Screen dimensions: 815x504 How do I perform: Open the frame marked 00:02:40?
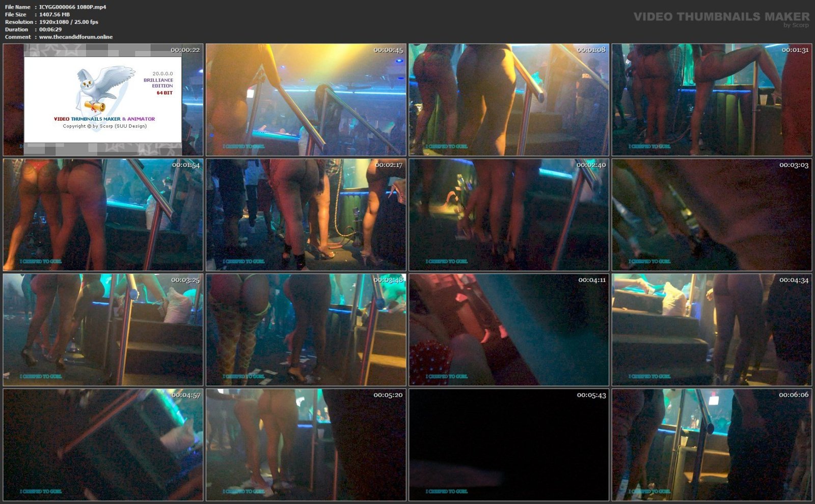tap(508, 215)
